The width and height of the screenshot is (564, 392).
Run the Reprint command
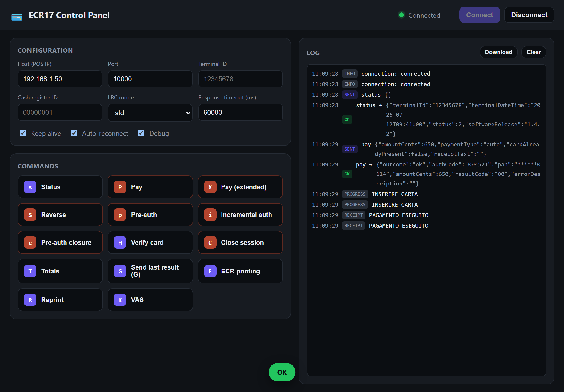pos(60,300)
